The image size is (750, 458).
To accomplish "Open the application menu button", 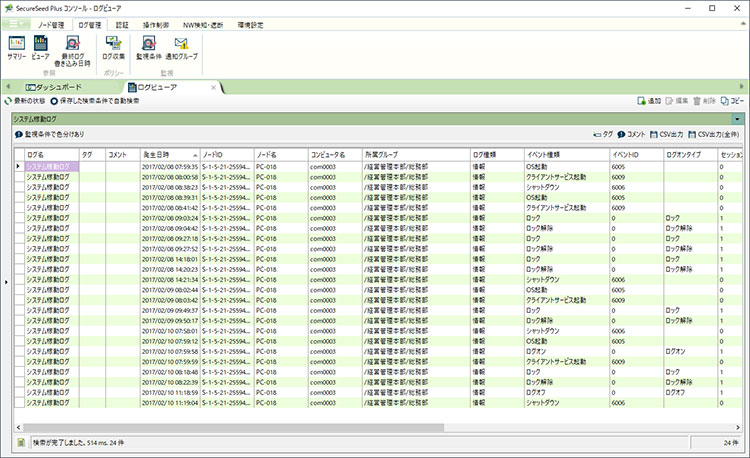I will [x=15, y=24].
